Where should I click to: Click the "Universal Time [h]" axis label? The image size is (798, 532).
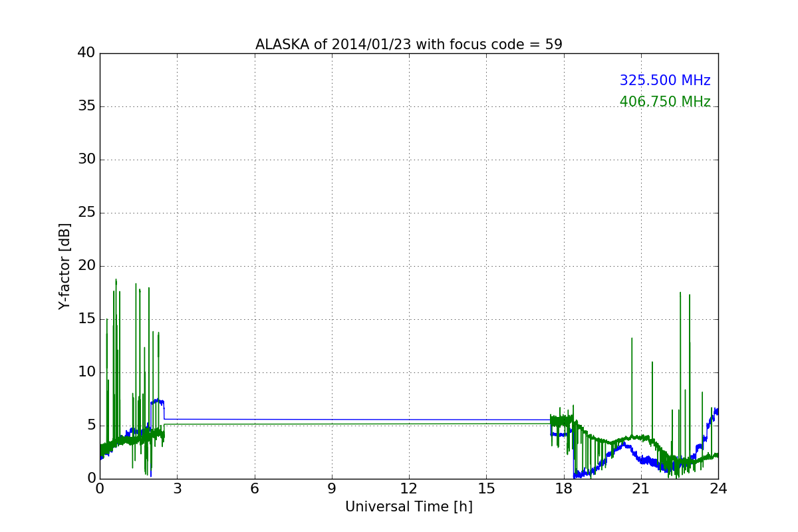[408, 507]
